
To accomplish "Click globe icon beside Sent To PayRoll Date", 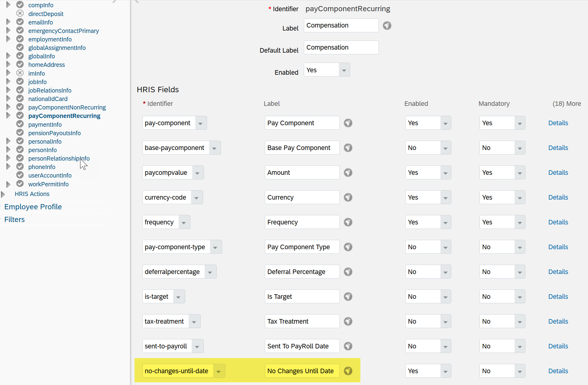I will point(348,346).
